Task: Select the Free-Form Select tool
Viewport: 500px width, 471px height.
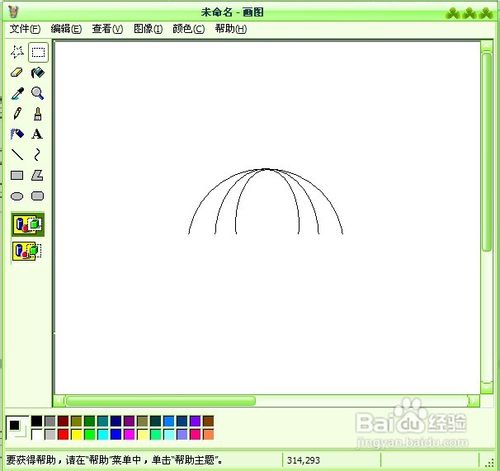Action: pos(17,52)
